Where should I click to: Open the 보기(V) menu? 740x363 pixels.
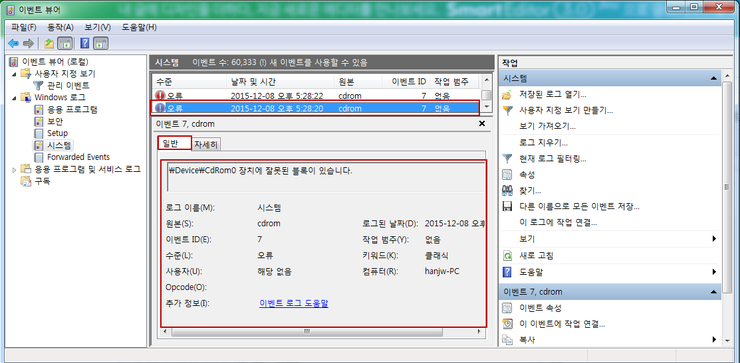(98, 27)
